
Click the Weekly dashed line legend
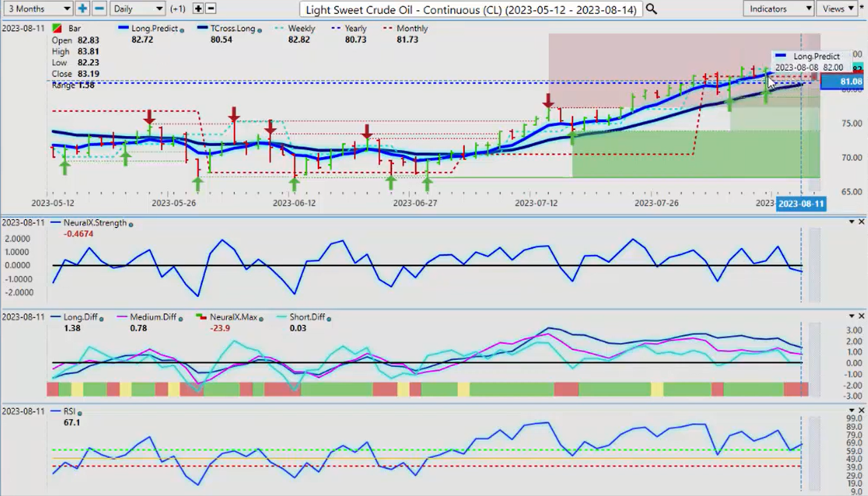(295, 28)
